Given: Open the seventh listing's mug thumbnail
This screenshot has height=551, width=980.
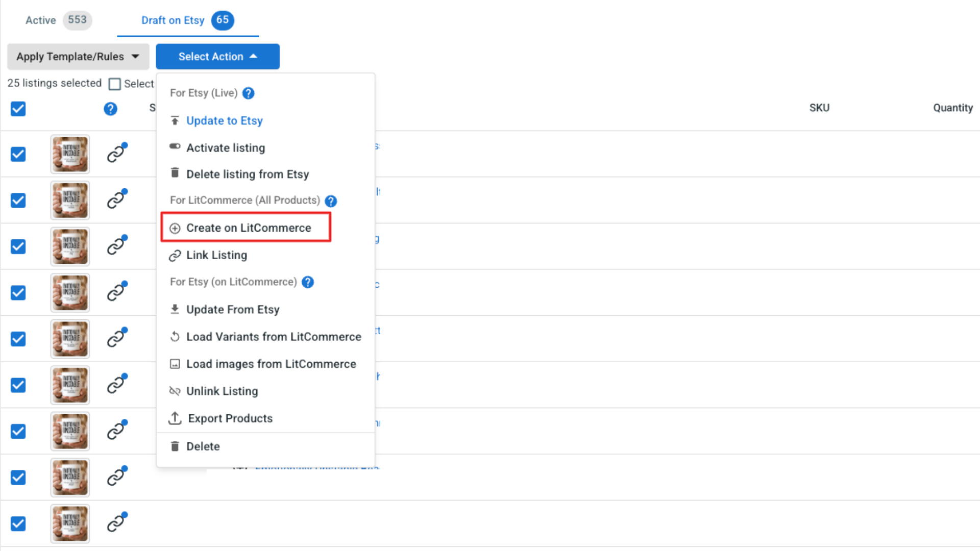Looking at the screenshot, I should click(x=70, y=431).
